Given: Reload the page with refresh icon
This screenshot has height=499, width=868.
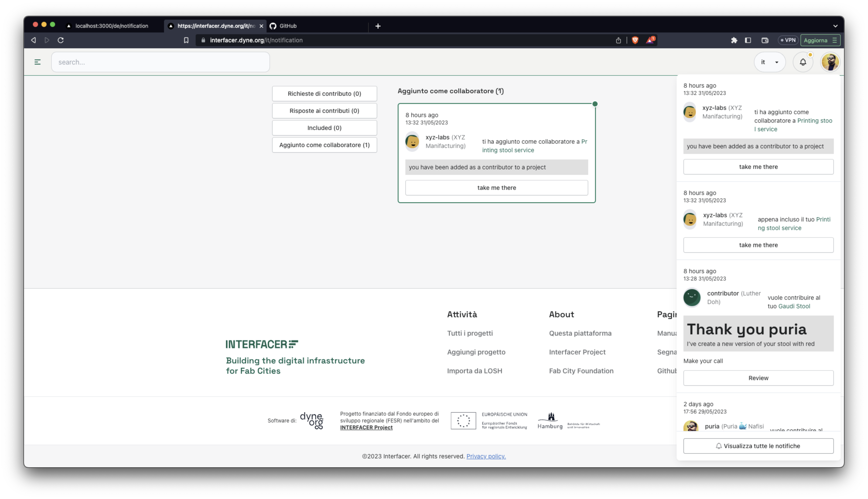Looking at the screenshot, I should tap(61, 40).
